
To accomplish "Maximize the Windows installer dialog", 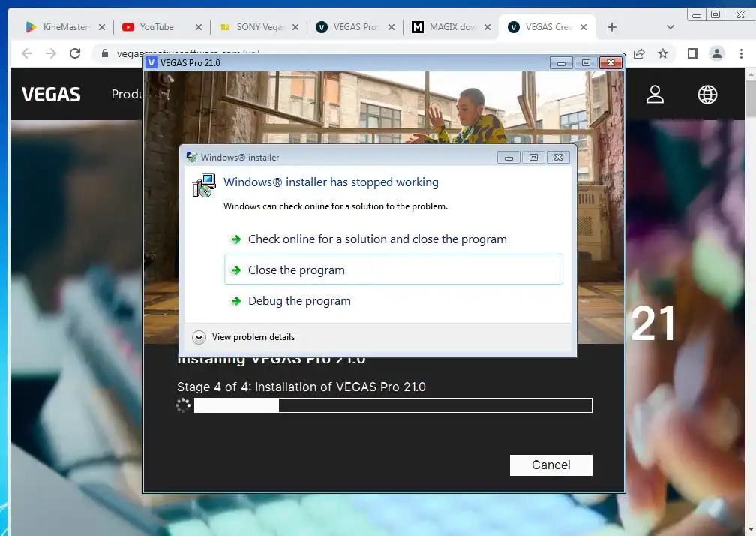I will click(x=533, y=158).
